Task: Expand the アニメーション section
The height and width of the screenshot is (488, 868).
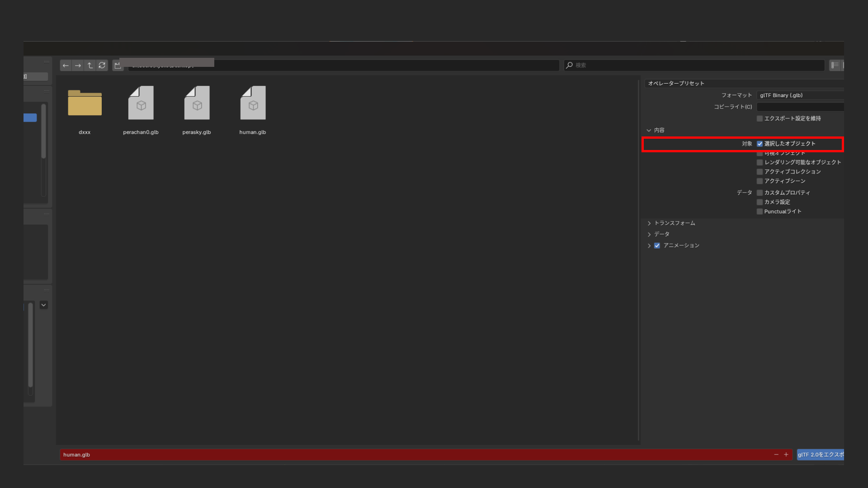Action: (649, 246)
